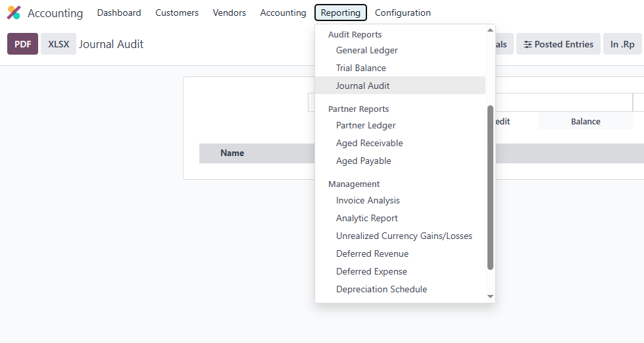
Task: Select the Depreciation Schedule entry
Action: tap(381, 289)
